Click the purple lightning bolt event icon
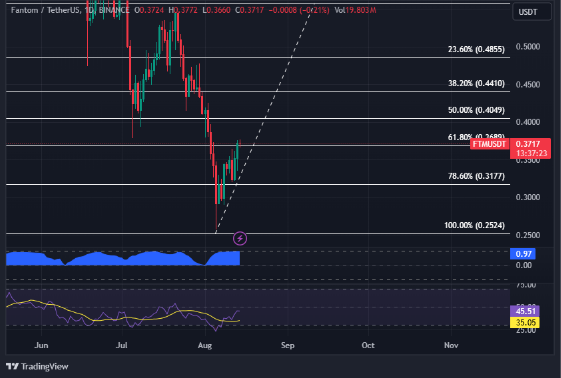 pyautogui.click(x=240, y=238)
